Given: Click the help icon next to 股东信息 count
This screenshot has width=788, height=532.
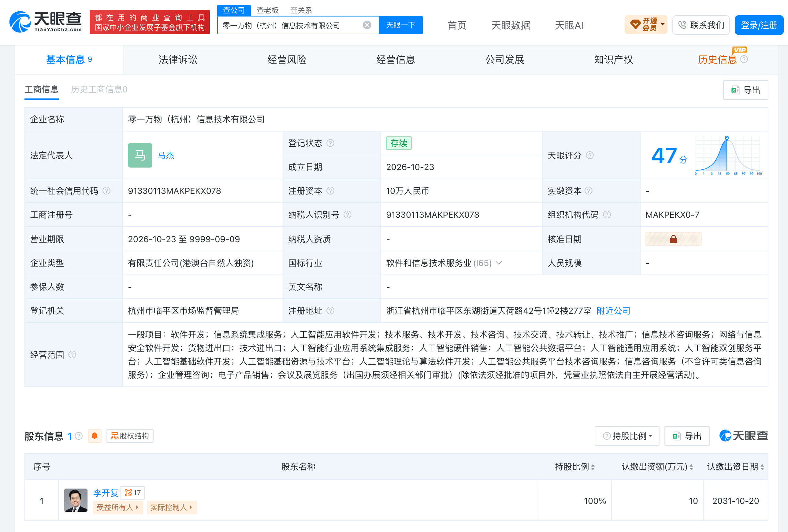Looking at the screenshot, I should (x=79, y=436).
